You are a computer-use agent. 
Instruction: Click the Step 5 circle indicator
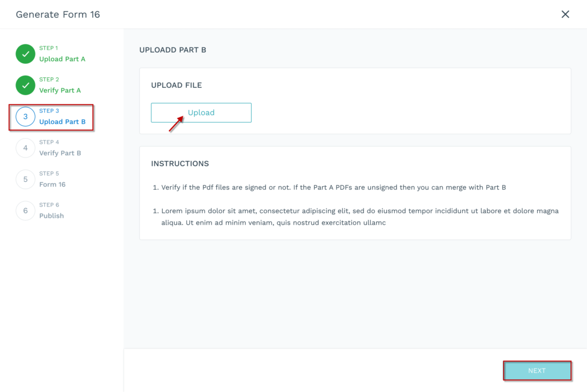[x=25, y=179]
